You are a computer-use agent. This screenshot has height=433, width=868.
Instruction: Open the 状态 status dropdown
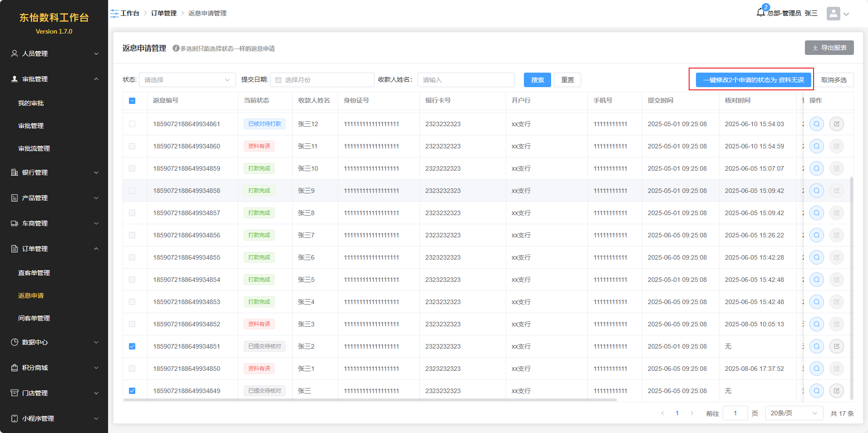187,80
